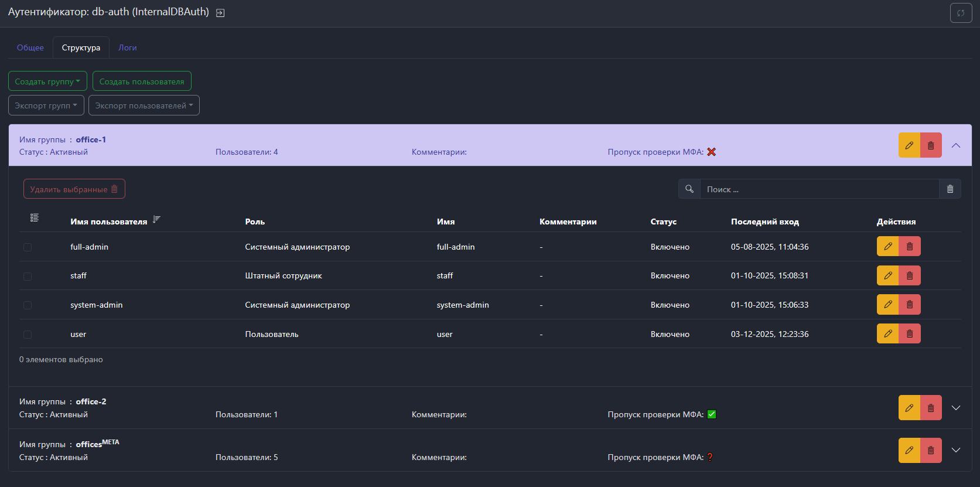This screenshot has width=980, height=487.
Task: Clear the search field with trash icon
Action: (x=950, y=189)
